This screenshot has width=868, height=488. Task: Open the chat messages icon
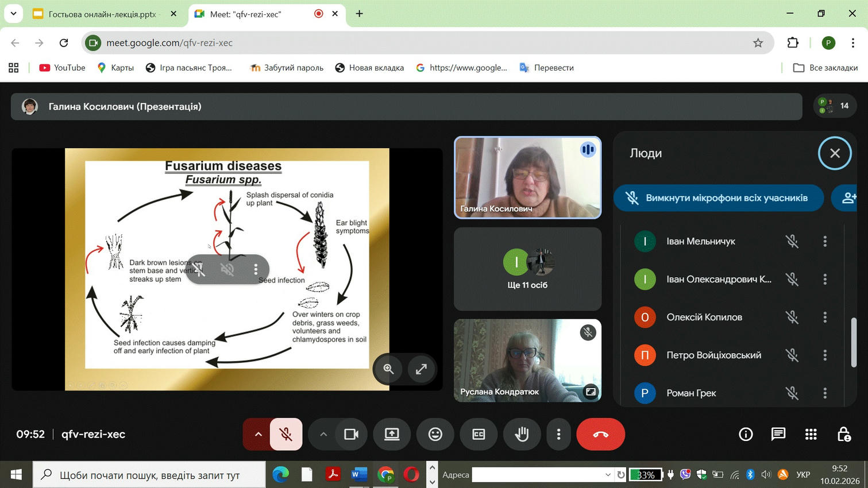tap(778, 435)
